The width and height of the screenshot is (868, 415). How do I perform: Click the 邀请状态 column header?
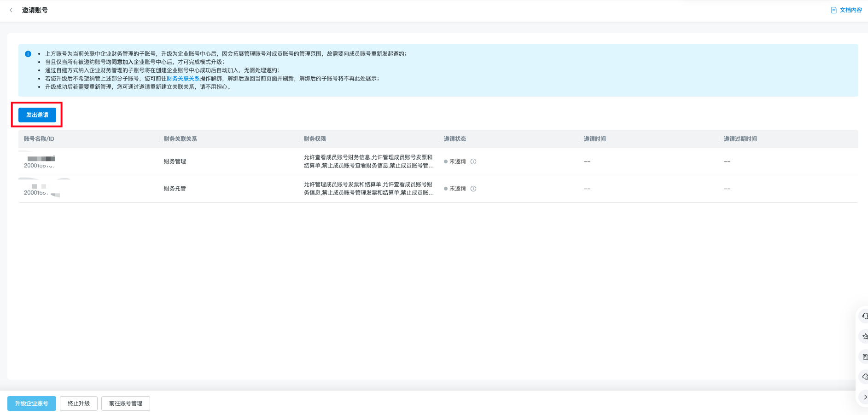point(454,139)
